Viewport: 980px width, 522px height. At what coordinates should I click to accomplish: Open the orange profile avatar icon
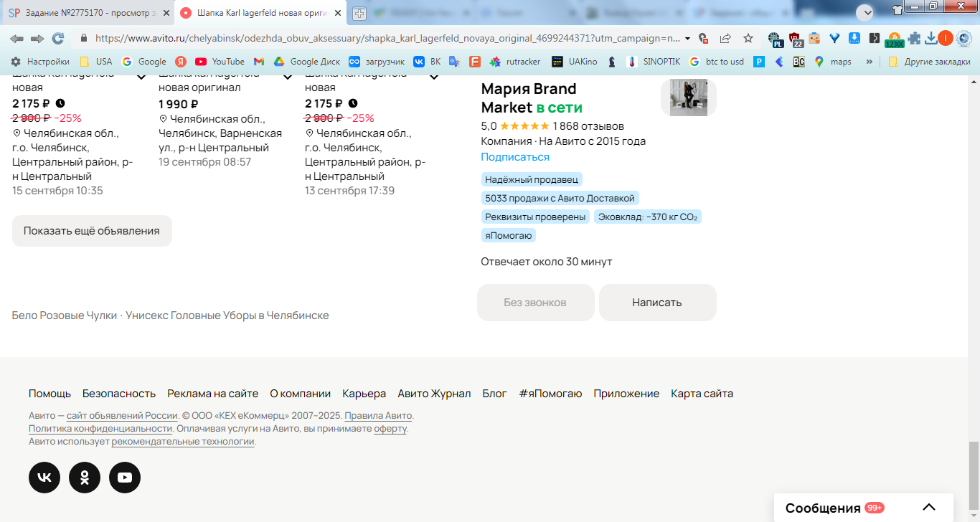946,38
